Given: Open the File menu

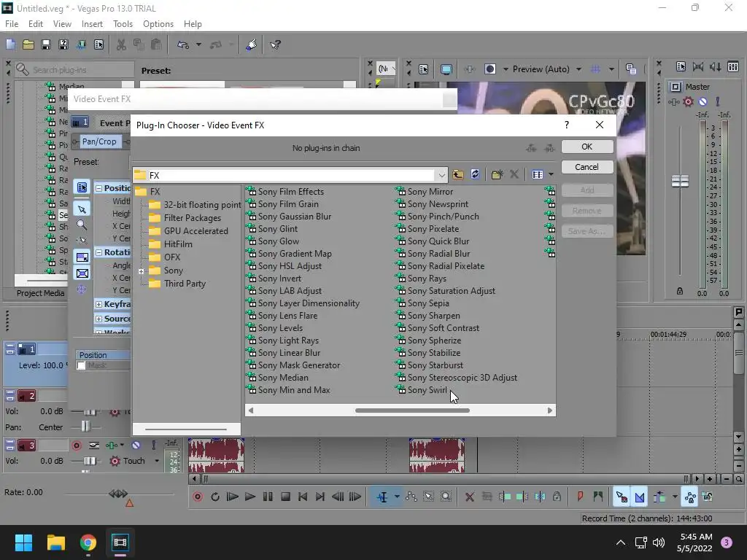Looking at the screenshot, I should point(12,24).
